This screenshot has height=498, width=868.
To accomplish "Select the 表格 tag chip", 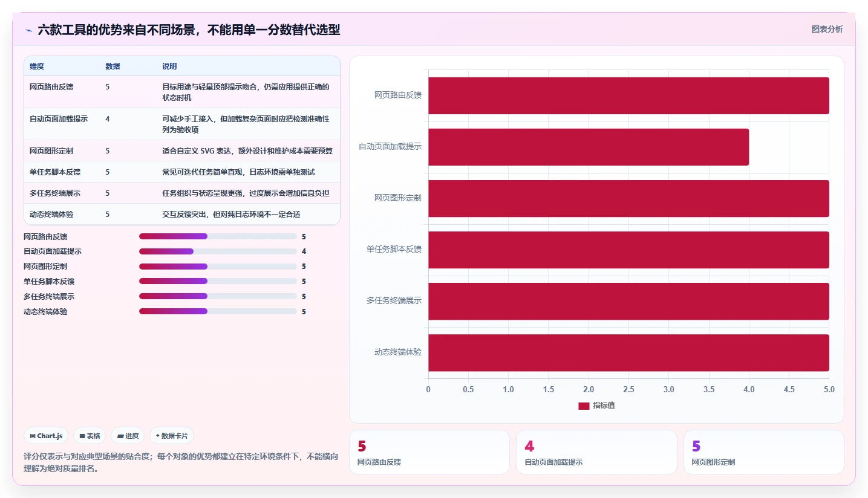I will [x=90, y=436].
